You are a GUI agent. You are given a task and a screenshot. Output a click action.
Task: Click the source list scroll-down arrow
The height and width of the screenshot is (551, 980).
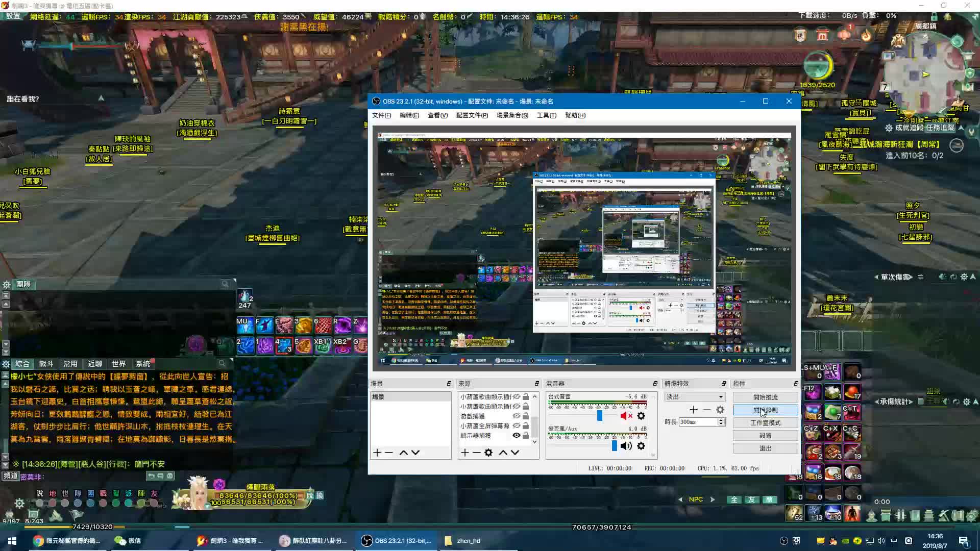pyautogui.click(x=535, y=442)
